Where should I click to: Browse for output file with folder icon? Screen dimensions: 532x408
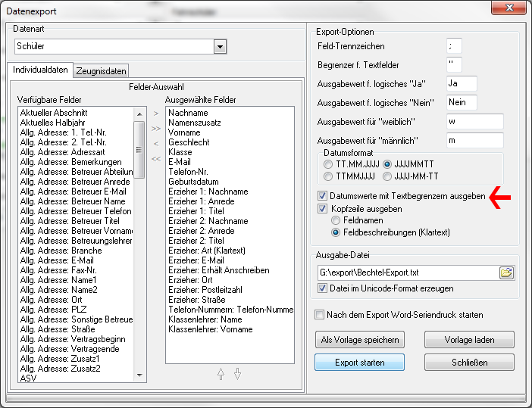click(x=506, y=273)
